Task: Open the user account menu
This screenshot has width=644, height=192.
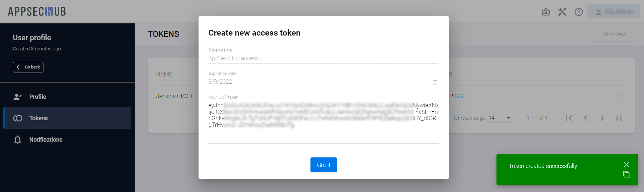Action: coord(613,12)
